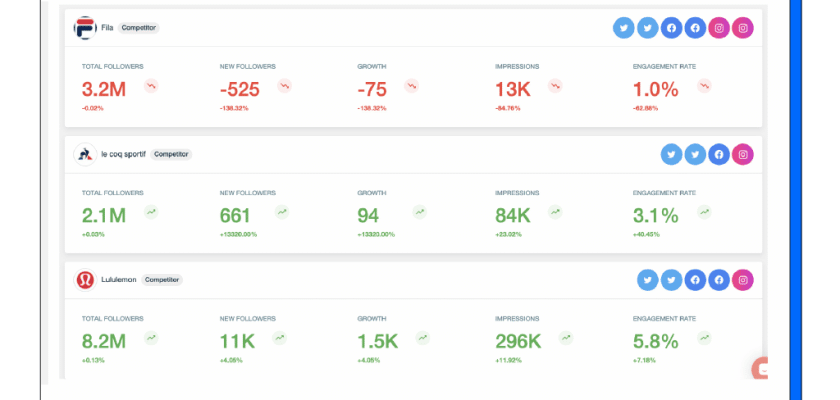The image size is (840, 400).
Task: Click the leftmost Twitter icon in Fila row
Action: tap(624, 28)
